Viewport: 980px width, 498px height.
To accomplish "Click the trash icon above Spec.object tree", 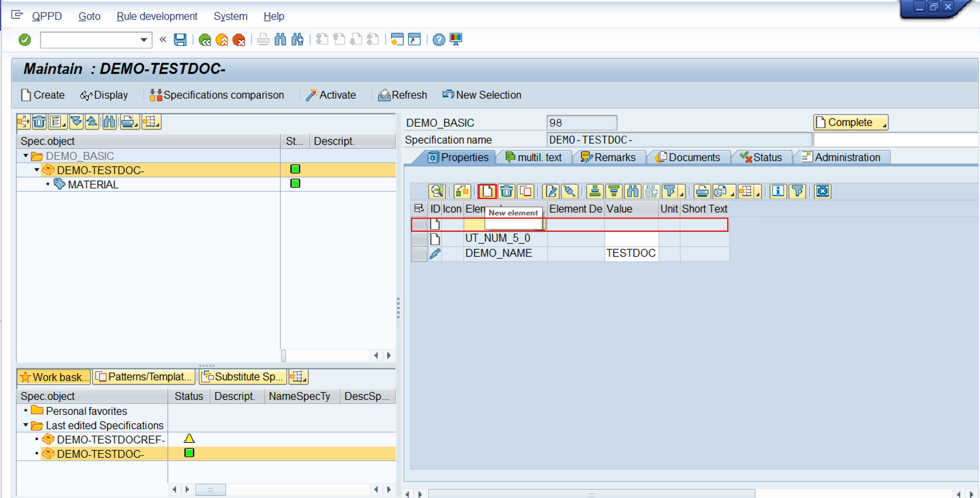I will click(40, 122).
